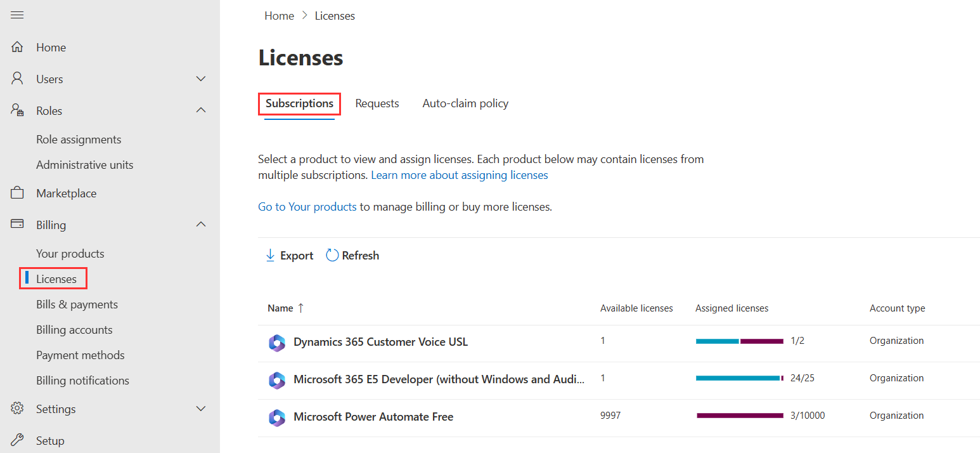Click the assigned licenses bar for E5 Developer
980x453 pixels.
point(739,378)
